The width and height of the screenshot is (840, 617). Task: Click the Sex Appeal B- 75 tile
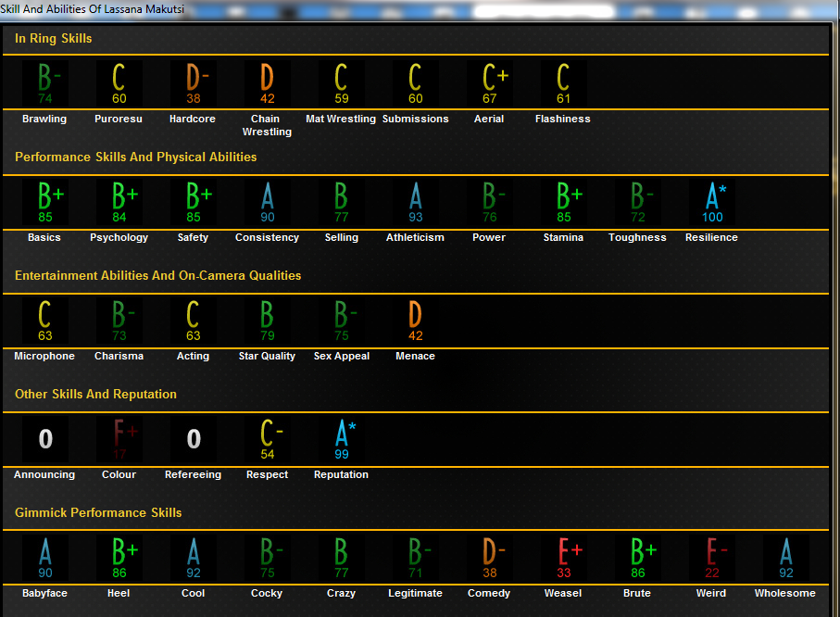[341, 321]
